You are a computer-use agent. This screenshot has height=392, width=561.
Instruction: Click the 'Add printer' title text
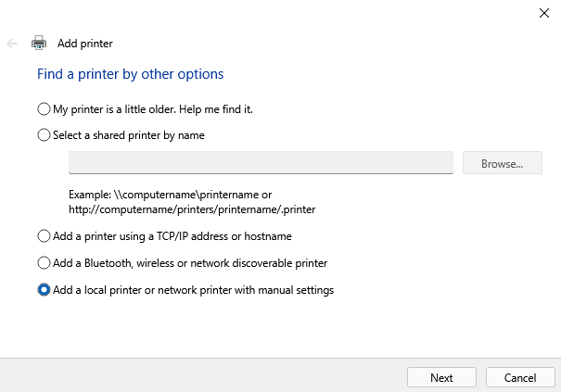coord(85,44)
